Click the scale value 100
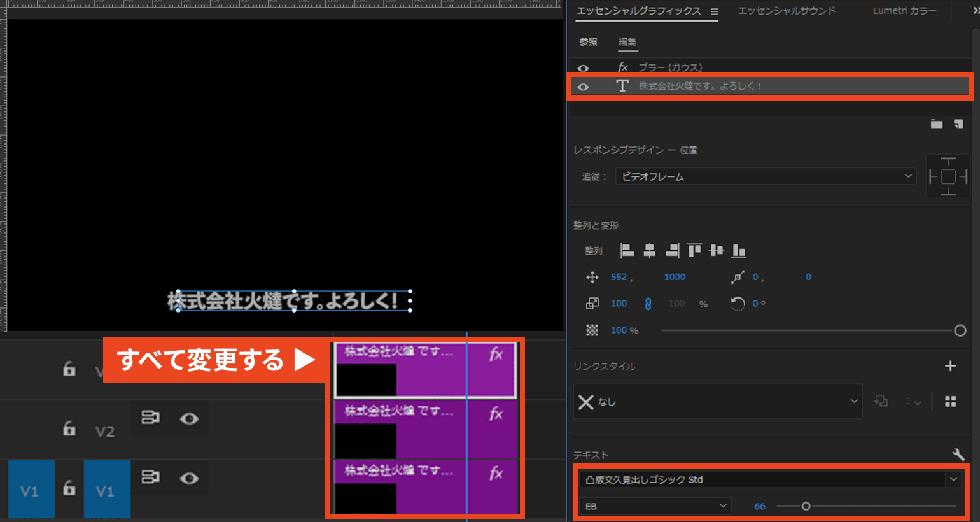This screenshot has width=980, height=522. 619,304
